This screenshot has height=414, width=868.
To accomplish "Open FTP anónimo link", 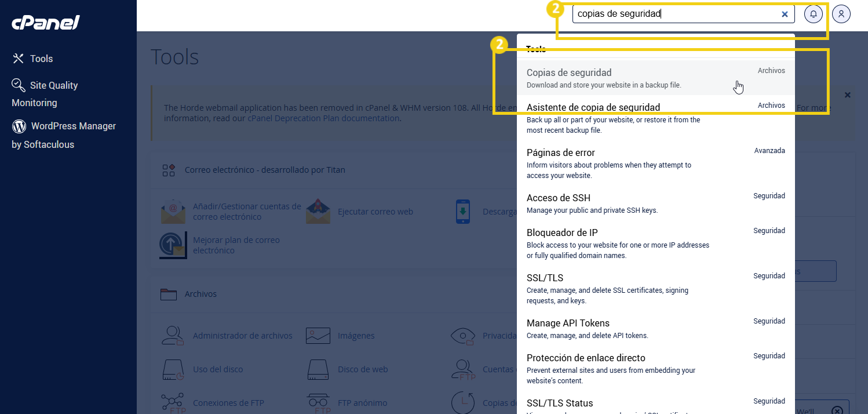I will (x=363, y=403).
